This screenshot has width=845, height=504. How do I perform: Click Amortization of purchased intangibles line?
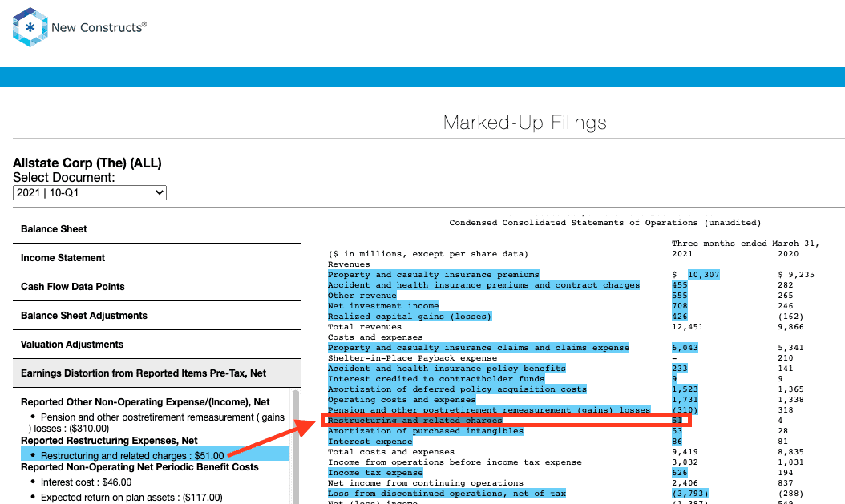coord(425,431)
